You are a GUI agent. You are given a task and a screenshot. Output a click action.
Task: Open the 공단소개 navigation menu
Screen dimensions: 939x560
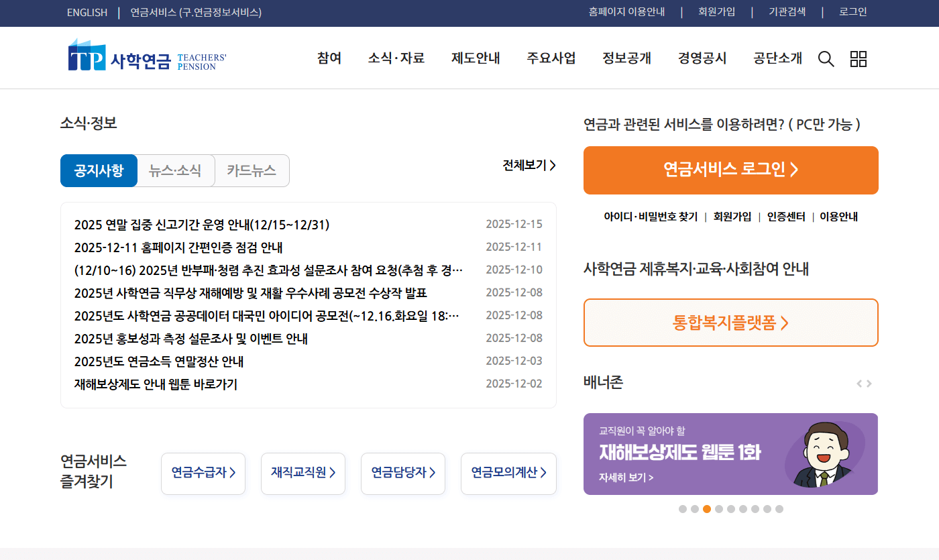point(777,58)
